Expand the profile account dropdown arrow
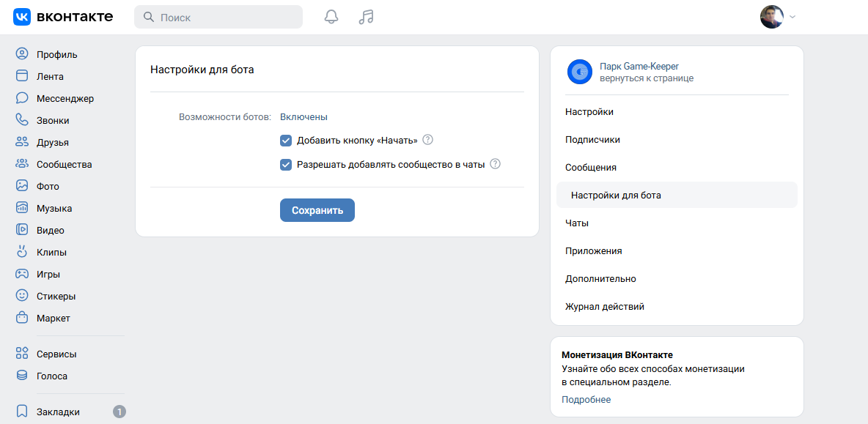Image resolution: width=868 pixels, height=424 pixels. (792, 17)
